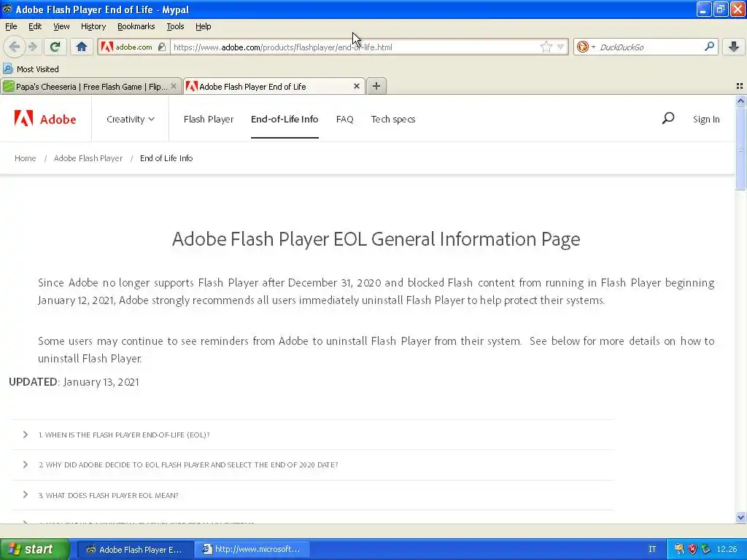Open the Help menu

[x=203, y=26]
